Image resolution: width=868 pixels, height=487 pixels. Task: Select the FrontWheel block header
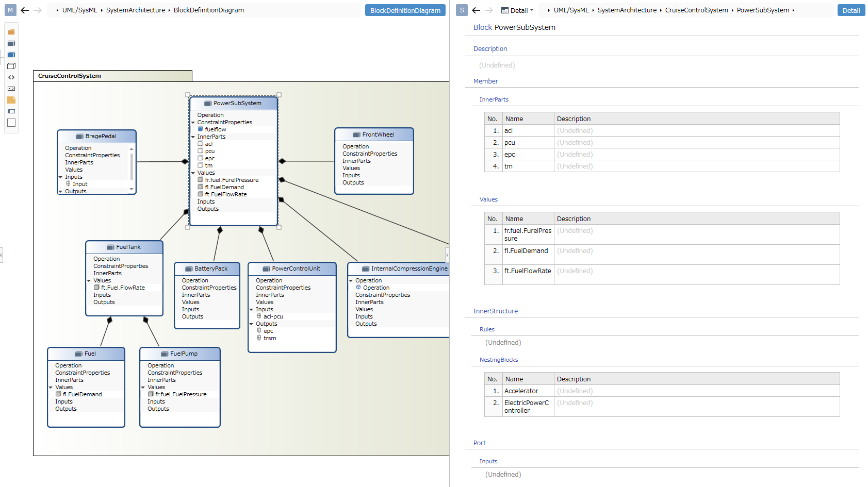tap(374, 135)
